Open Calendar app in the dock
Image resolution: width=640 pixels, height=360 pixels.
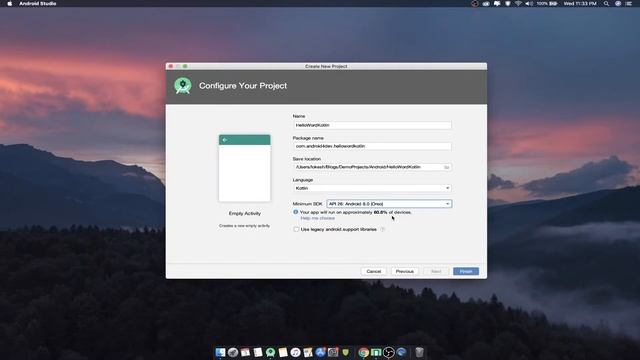coord(245,352)
